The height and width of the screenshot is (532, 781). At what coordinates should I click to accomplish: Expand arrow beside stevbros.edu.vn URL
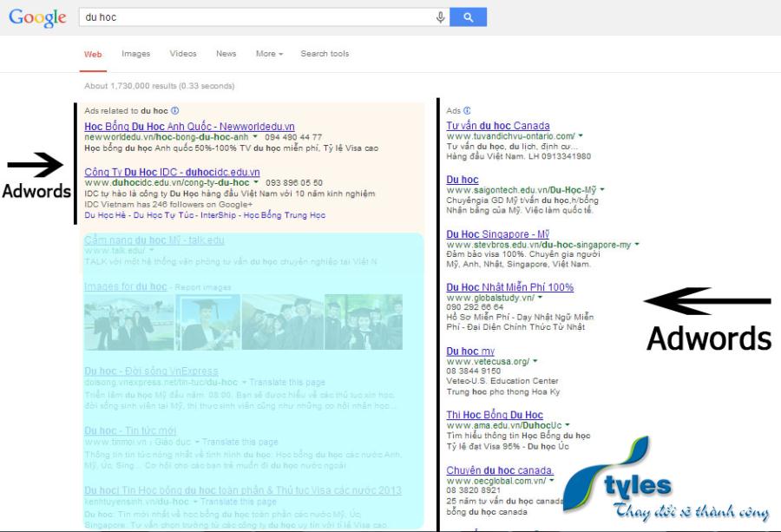pyautogui.click(x=637, y=244)
